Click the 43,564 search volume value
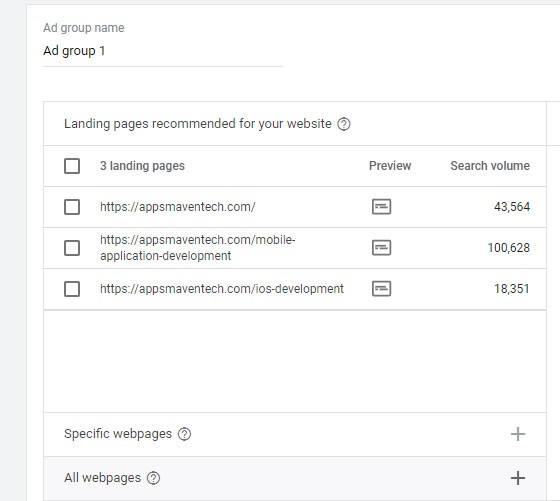560x501 pixels. 512,207
